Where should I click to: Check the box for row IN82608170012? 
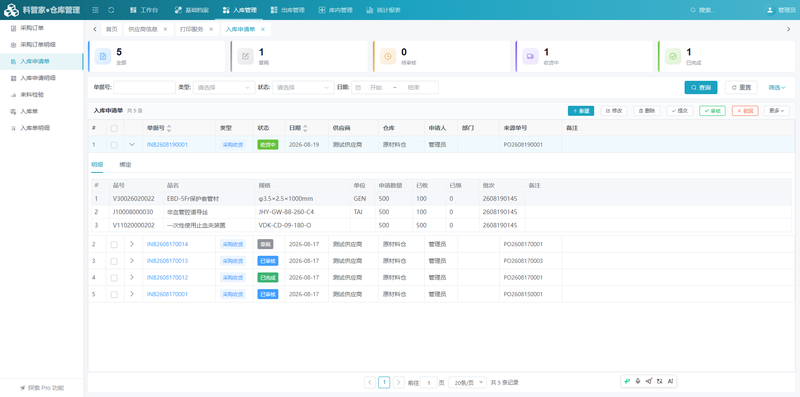[114, 278]
